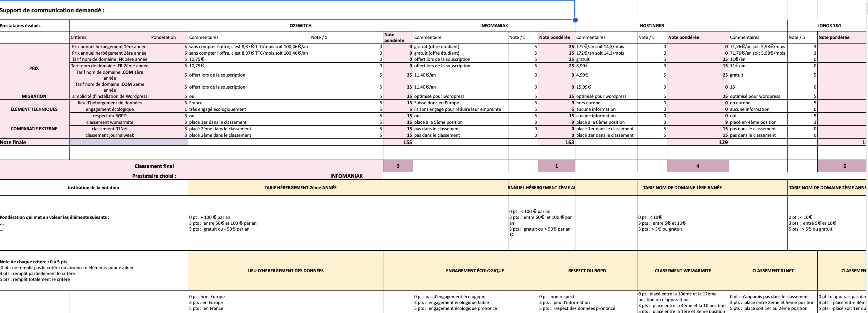Click 'Prix annuel herbégement 2ère année' criterion
Image resolution: width=868 pixels, height=313 pixels.
point(110,53)
